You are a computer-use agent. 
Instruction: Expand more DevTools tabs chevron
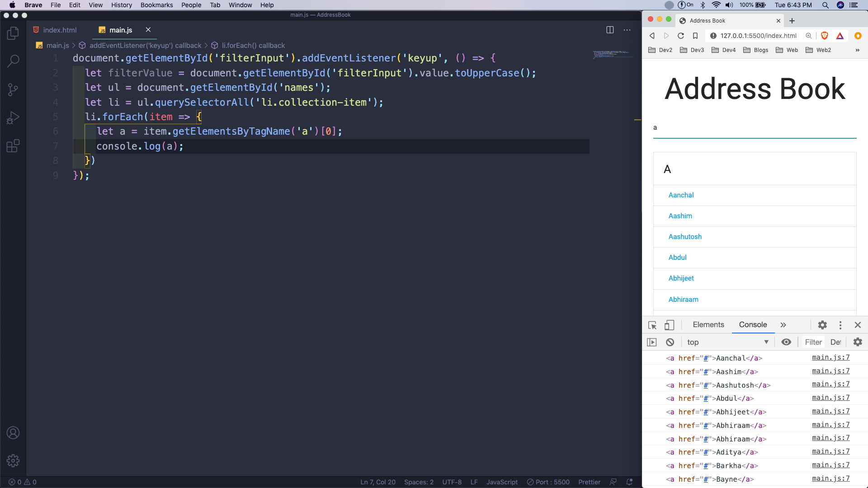click(x=783, y=325)
